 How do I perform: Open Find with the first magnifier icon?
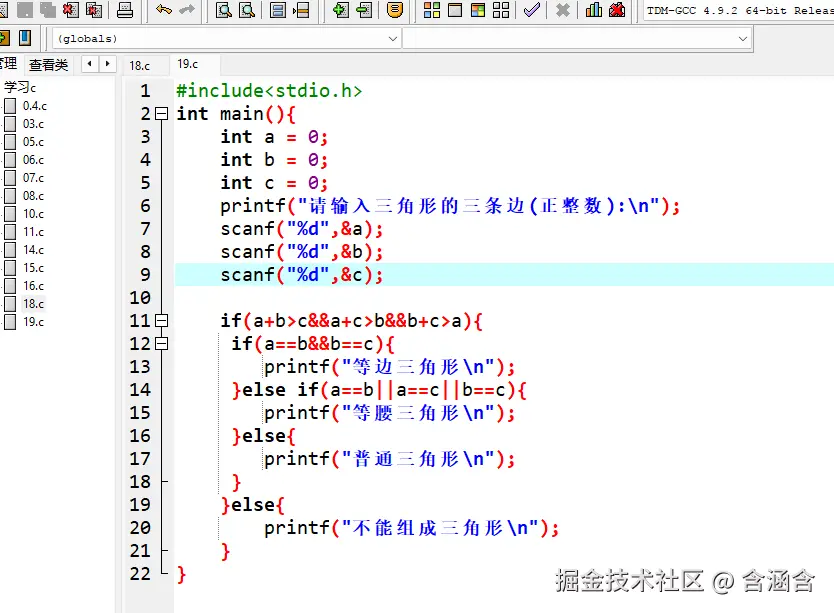click(x=224, y=10)
